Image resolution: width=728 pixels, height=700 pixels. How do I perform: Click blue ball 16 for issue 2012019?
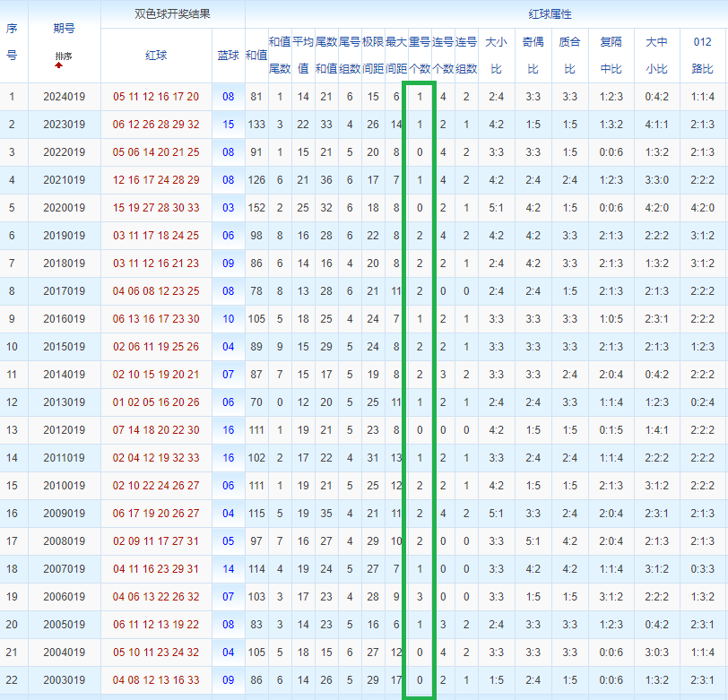(x=228, y=430)
